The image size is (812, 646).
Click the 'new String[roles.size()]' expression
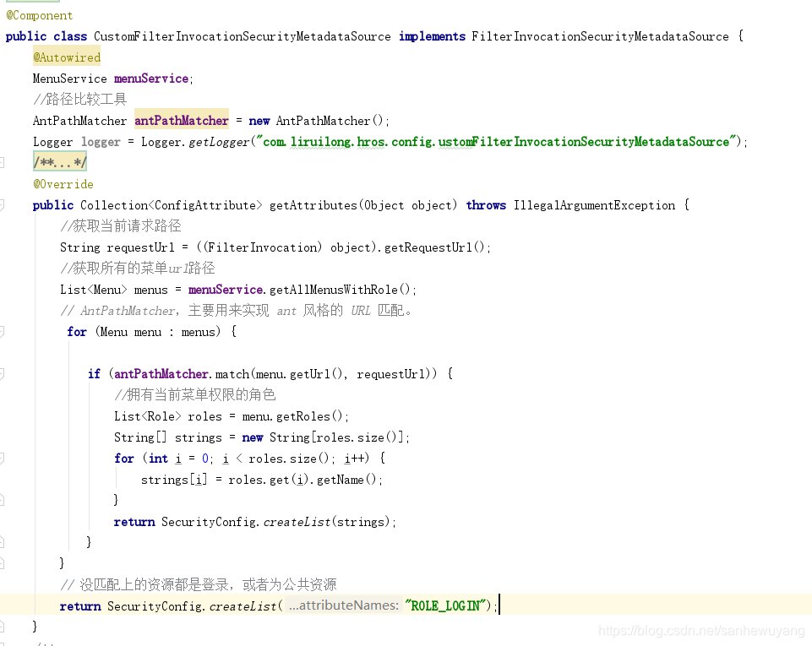(323, 437)
